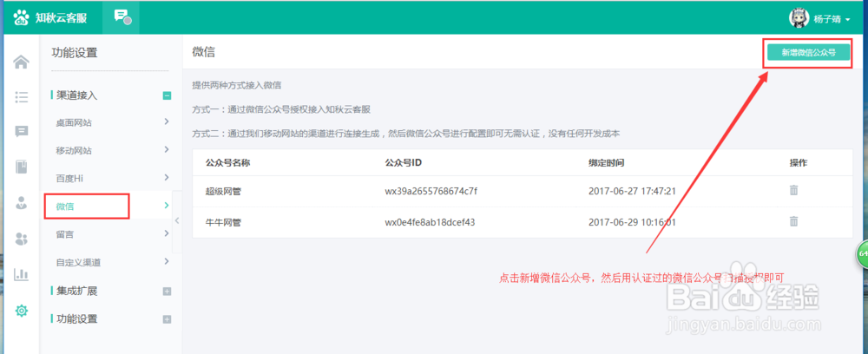
Task: Open 移动网站 chevron
Action: 166,149
